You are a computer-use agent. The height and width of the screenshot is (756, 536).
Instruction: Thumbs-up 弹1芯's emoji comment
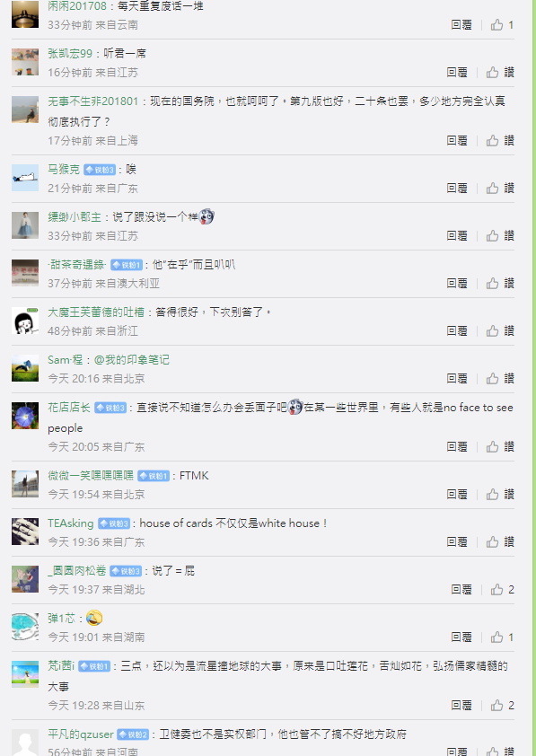(x=496, y=637)
